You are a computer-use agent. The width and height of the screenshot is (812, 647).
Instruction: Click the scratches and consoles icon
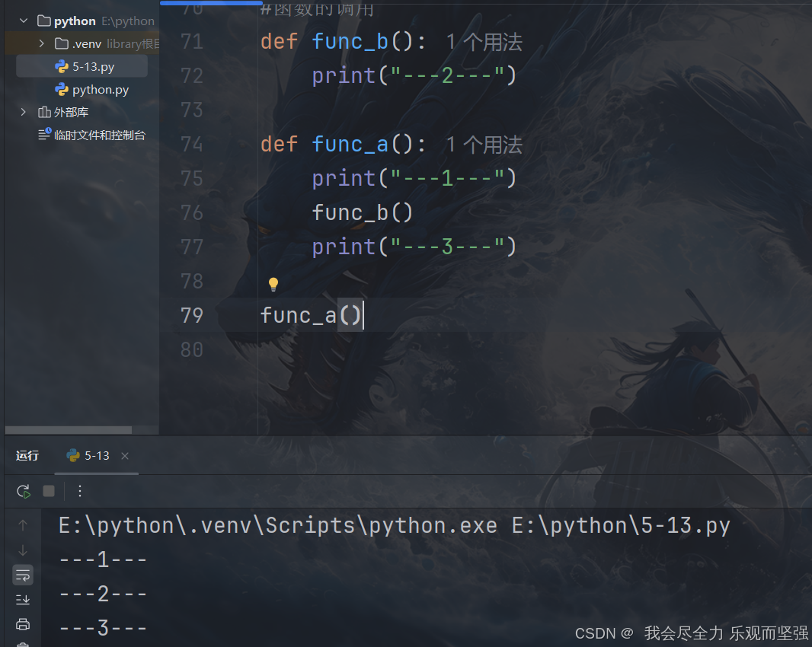pyautogui.click(x=44, y=135)
